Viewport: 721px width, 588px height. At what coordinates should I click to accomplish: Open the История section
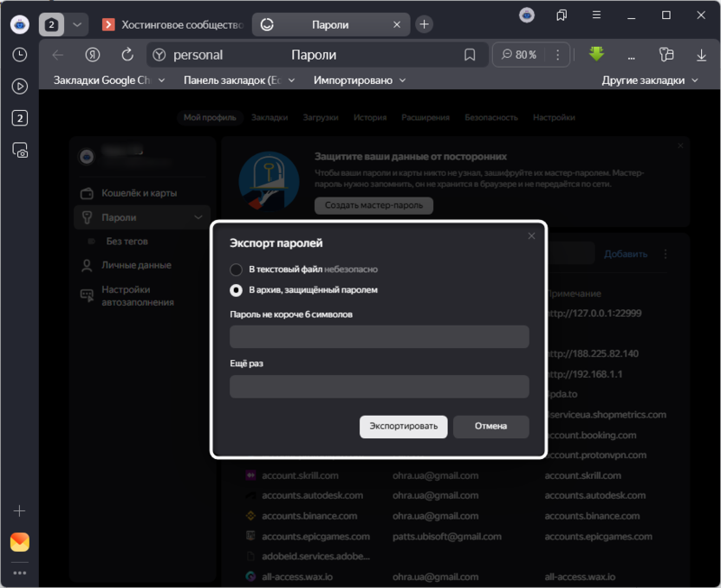point(370,118)
